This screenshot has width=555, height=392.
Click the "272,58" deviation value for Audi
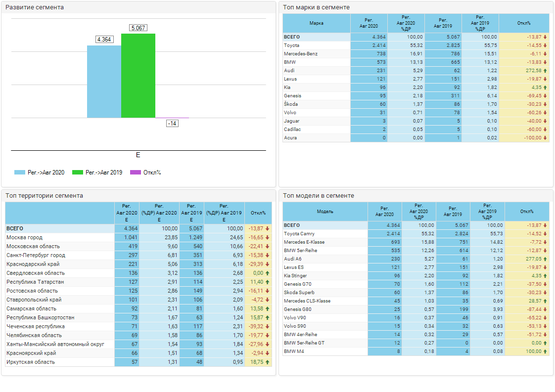coord(533,71)
